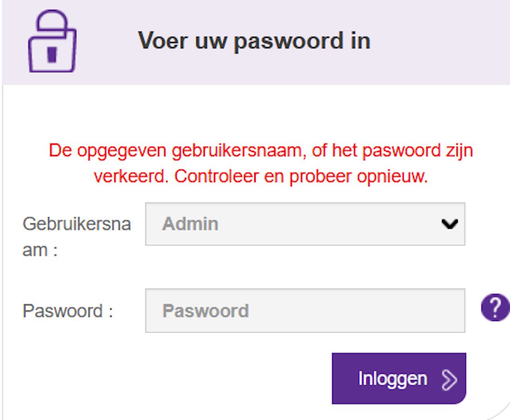Click the "Voer uw paswoord in" heading
Screen dimensions: 510x420
(254, 41)
